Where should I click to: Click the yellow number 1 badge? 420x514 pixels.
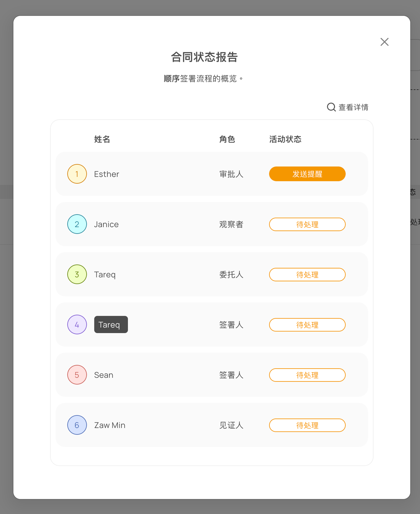77,174
